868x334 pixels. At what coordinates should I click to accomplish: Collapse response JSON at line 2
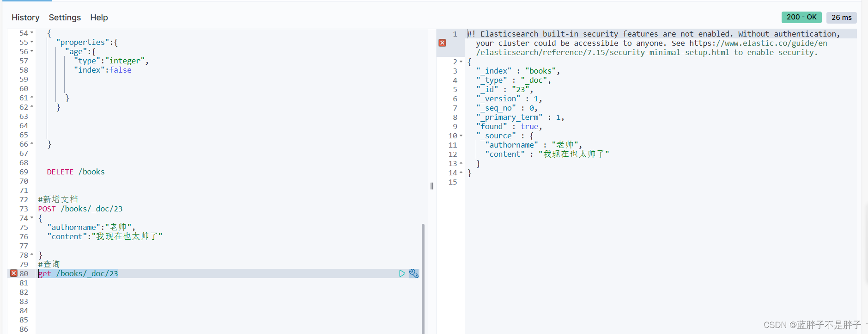point(461,62)
